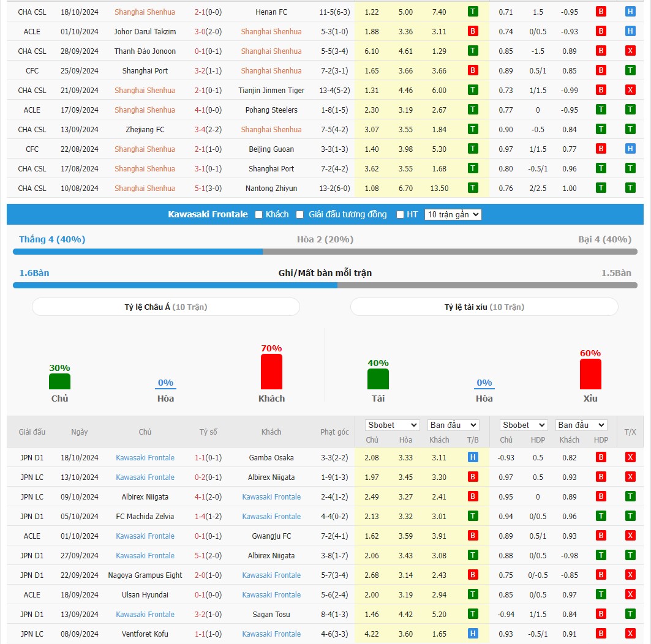Click the Ngày column header
Viewport: 651px width, 644px height.
click(x=79, y=432)
